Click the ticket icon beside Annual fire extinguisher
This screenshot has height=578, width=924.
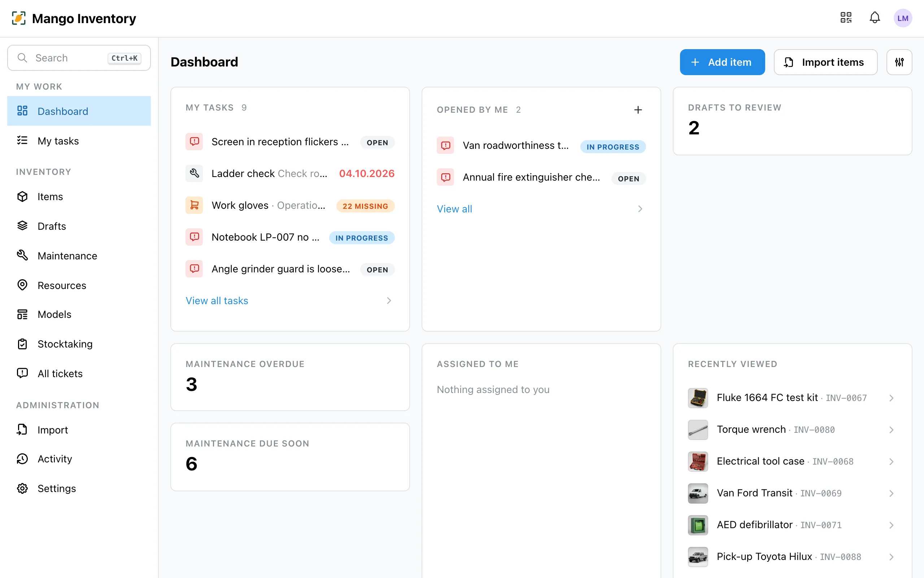click(446, 177)
